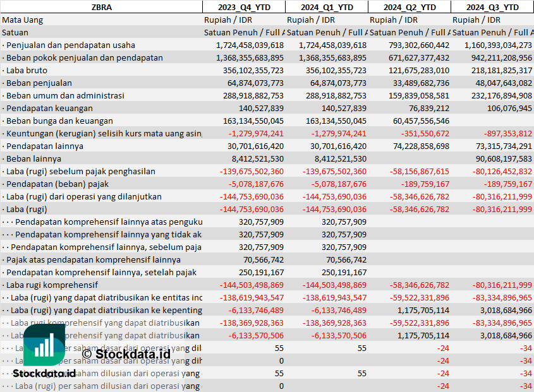This screenshot has width=534, height=392.
Task: Select 2024 Q2 cost value 671,627,377,432
Action: (419, 58)
